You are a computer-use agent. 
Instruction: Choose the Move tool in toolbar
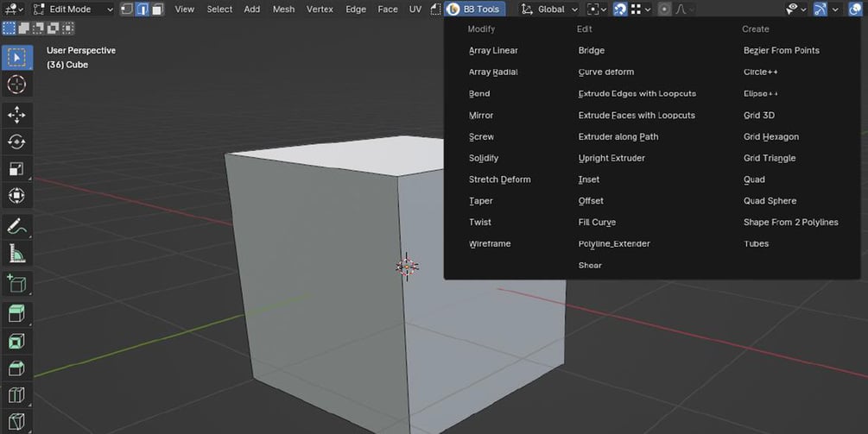[x=16, y=115]
